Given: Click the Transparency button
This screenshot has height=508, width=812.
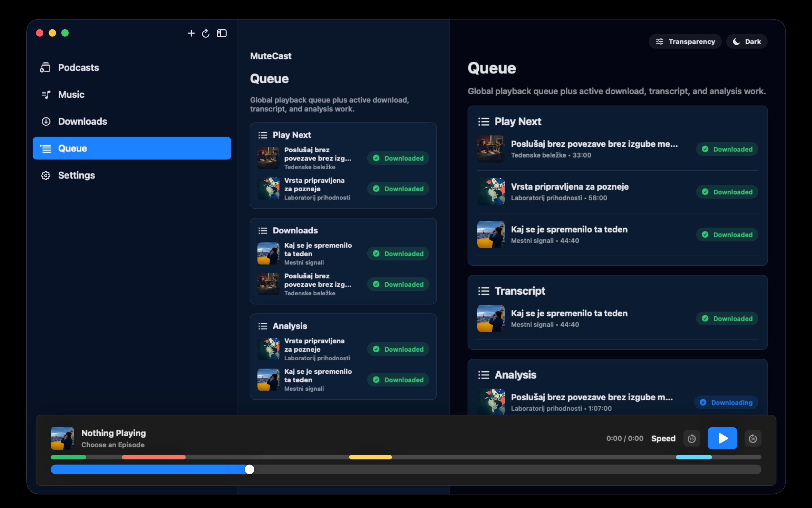Looking at the screenshot, I should click(685, 41).
